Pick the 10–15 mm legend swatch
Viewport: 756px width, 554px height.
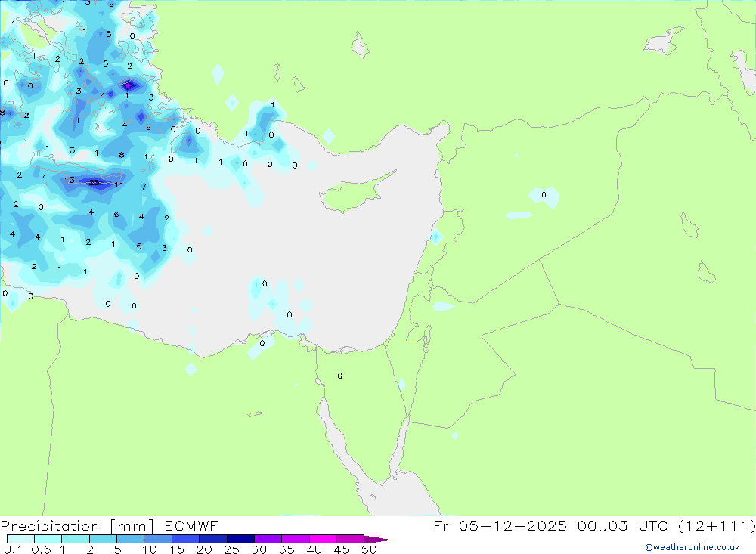pos(158,539)
